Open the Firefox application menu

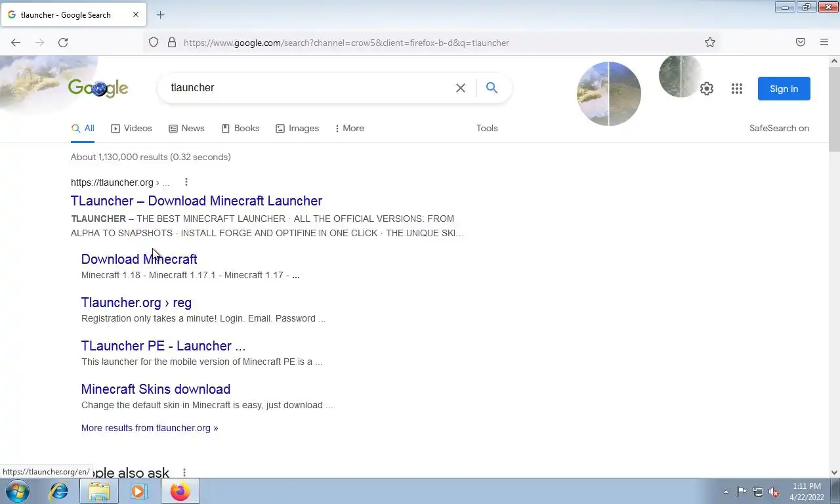pyautogui.click(x=824, y=43)
